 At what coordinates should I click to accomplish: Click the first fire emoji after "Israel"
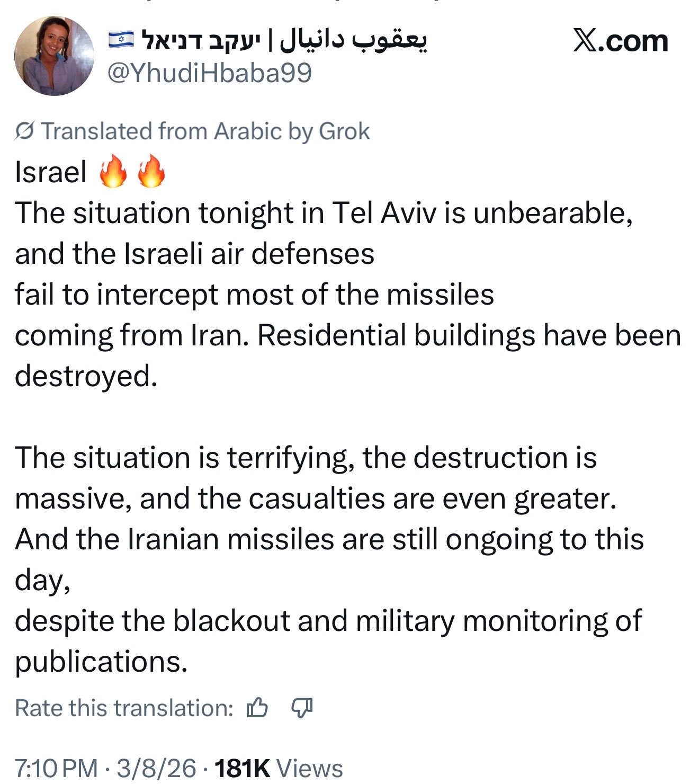[113, 172]
